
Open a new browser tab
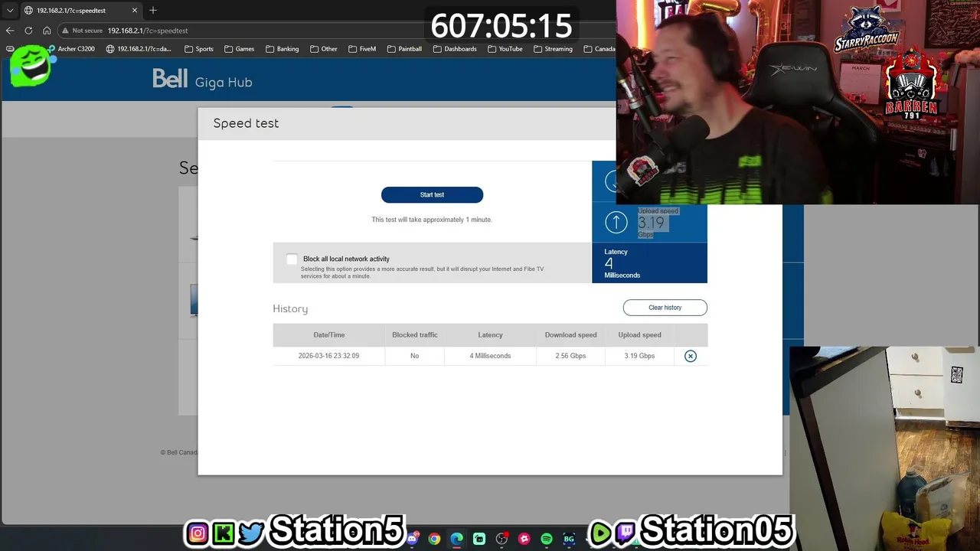(153, 10)
